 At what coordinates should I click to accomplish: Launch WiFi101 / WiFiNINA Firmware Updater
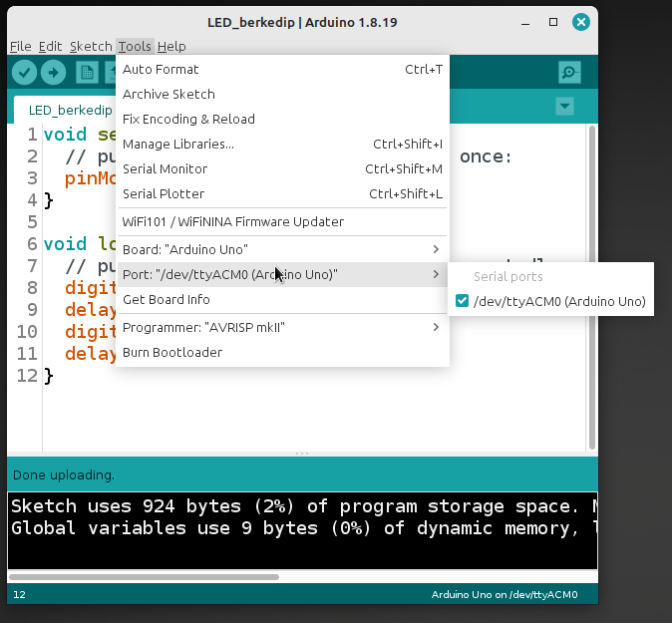(x=282, y=221)
